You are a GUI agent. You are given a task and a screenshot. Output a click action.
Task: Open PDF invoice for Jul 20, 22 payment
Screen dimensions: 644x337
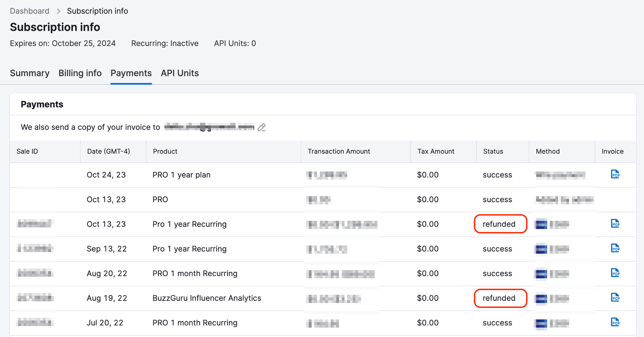coord(615,322)
